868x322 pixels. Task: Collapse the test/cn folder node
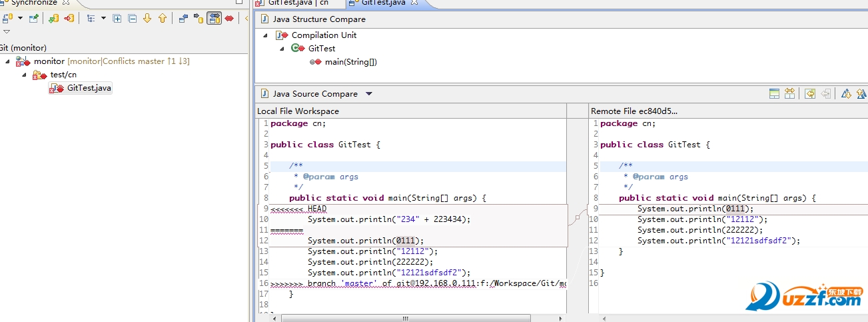[x=25, y=75]
